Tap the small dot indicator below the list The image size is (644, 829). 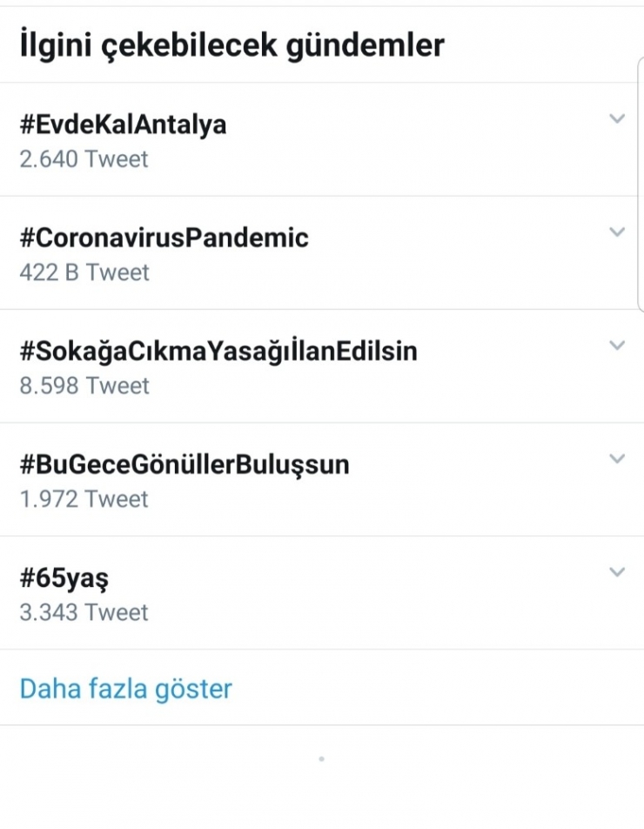(322, 758)
